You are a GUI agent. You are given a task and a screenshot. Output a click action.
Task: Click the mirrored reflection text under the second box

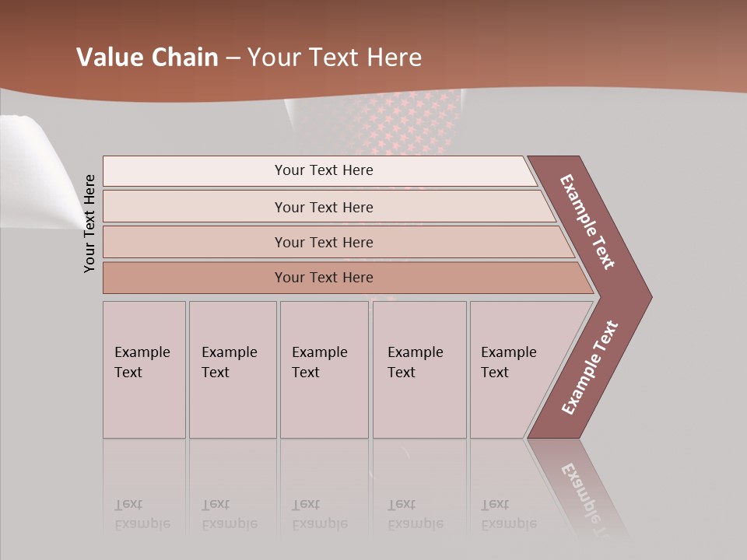(x=230, y=515)
